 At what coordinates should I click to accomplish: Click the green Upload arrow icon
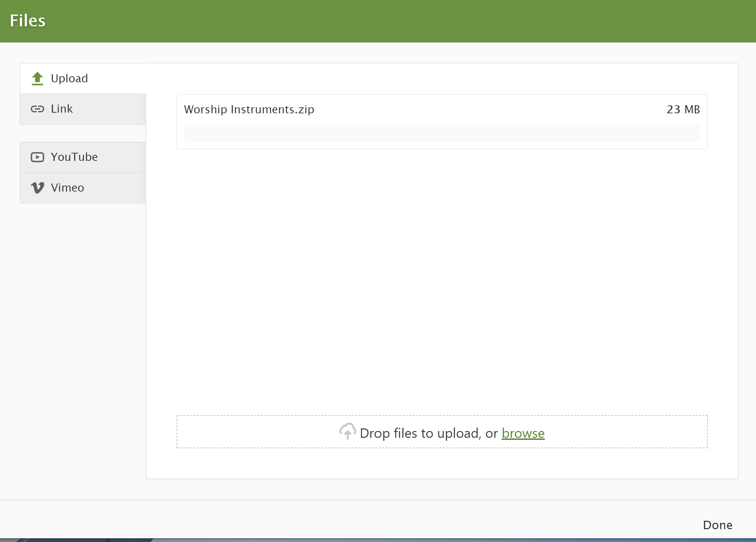click(37, 79)
